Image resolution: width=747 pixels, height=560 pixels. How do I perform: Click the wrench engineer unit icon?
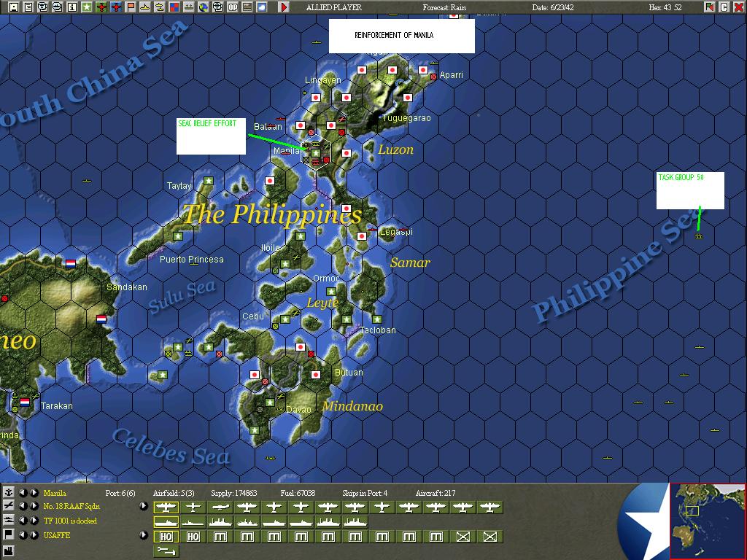[166, 551]
